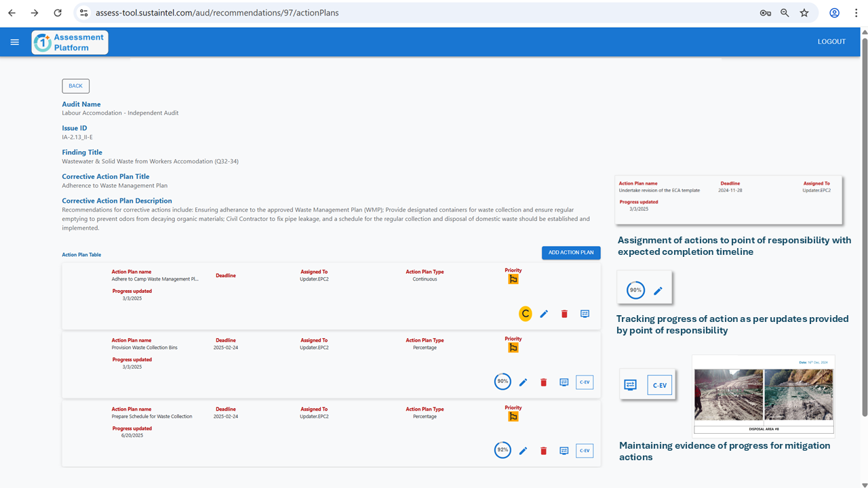Click the yellow C continuous status badge
The height and width of the screenshot is (488, 868).
point(525,314)
